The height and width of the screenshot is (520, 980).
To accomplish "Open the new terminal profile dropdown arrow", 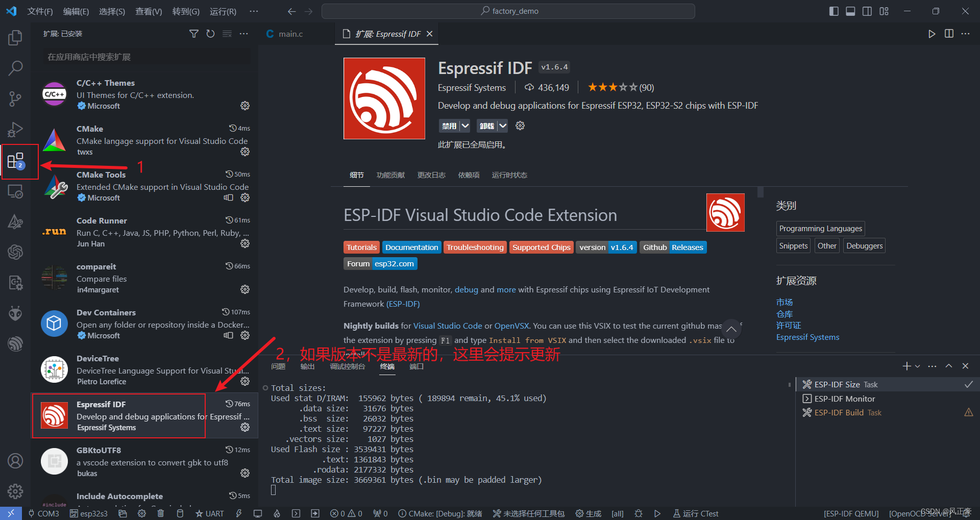I will [x=918, y=366].
